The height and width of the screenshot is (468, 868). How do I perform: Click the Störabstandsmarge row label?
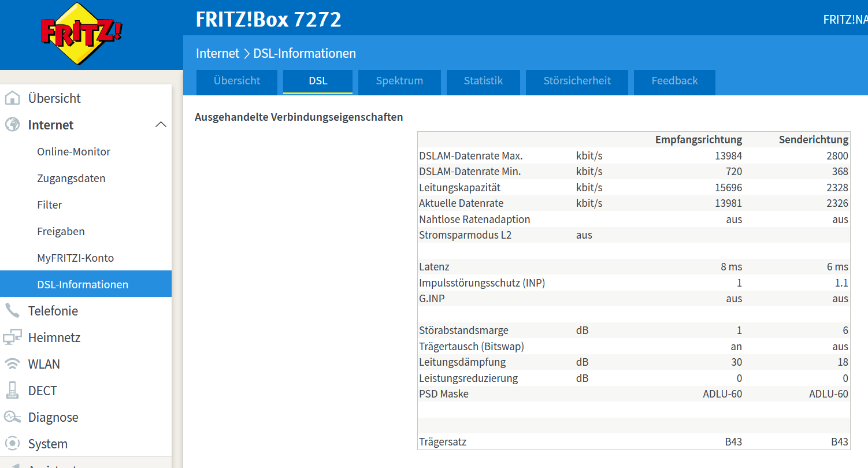[x=464, y=330]
